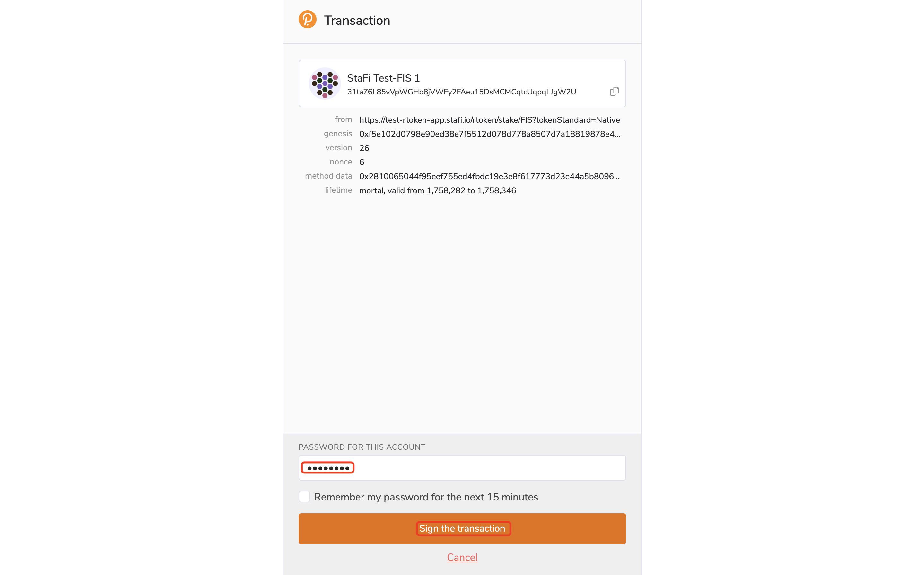Screen dimensions: 924x575
Task: Click the genesis hash value
Action: [489, 134]
